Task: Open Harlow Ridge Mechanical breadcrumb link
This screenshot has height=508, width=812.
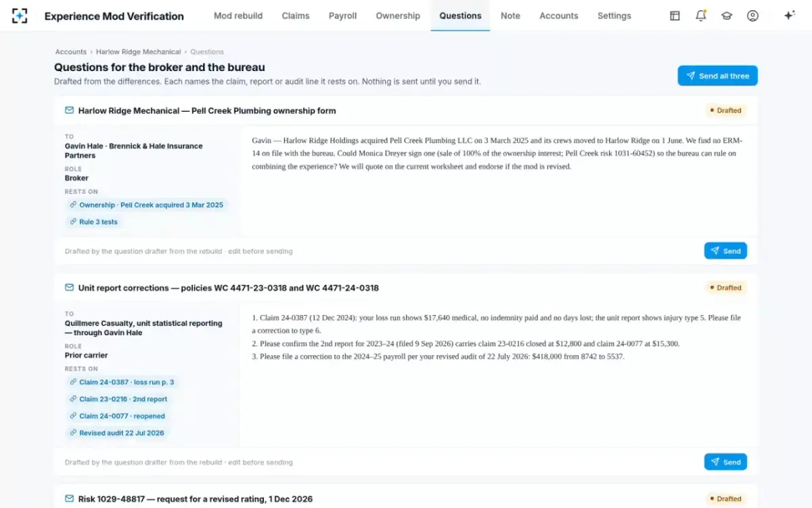Action: pyautogui.click(x=139, y=51)
